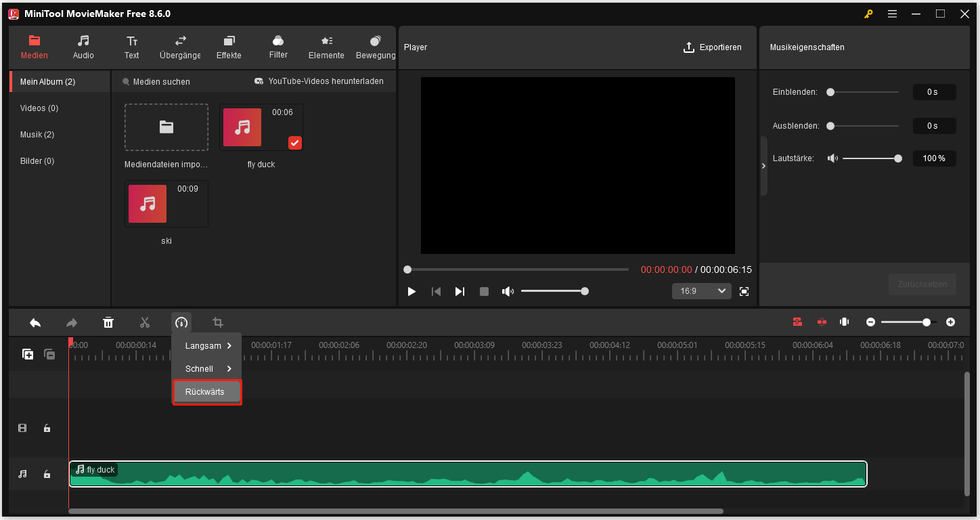Split the clip with scissors icon

click(x=145, y=322)
